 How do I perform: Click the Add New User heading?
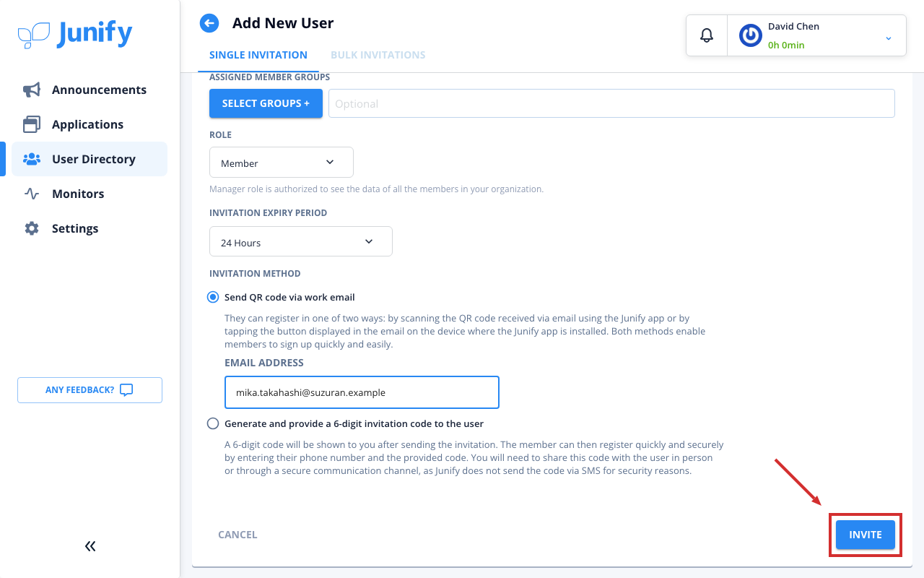click(283, 23)
